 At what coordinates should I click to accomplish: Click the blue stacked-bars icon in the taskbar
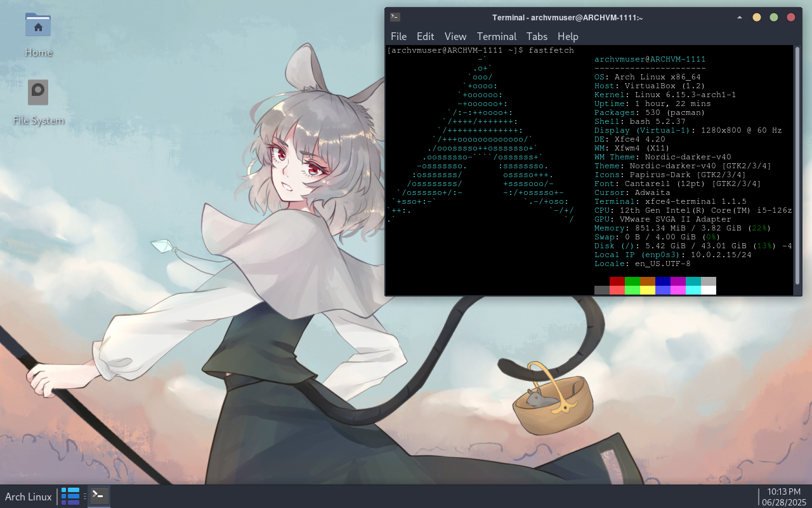[70, 496]
